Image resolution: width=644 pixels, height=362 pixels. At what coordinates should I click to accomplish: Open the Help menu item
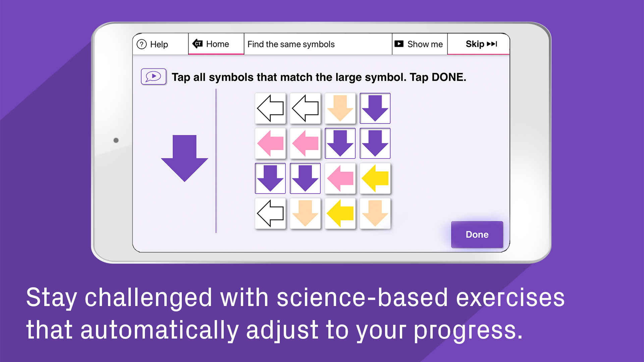[159, 44]
